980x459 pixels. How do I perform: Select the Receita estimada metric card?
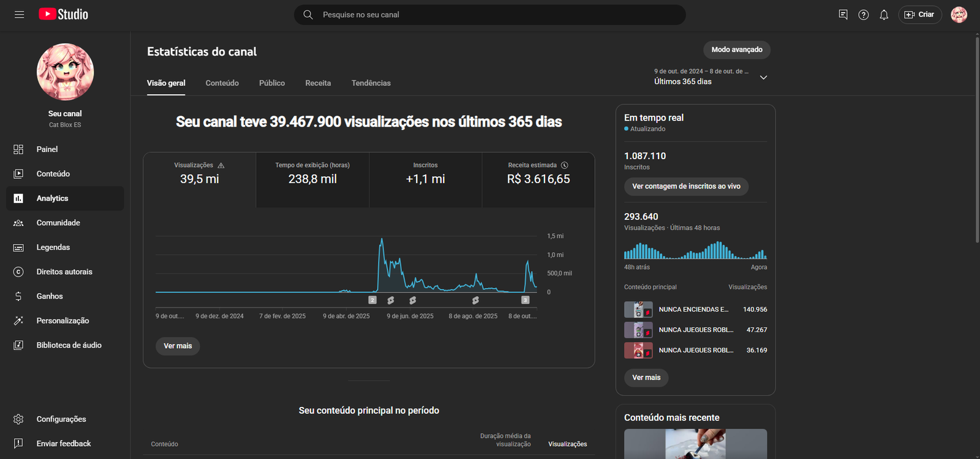pyautogui.click(x=538, y=180)
